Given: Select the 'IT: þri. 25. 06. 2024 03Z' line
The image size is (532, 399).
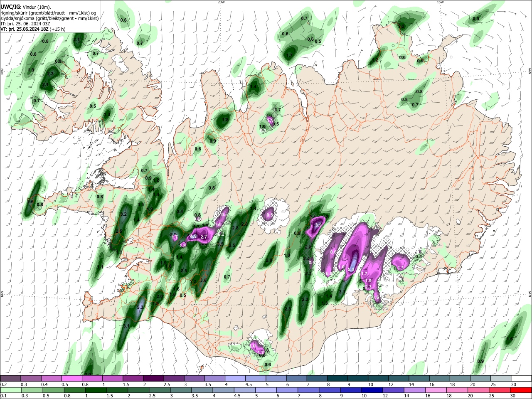Looking at the screenshot, I should 25,24.
